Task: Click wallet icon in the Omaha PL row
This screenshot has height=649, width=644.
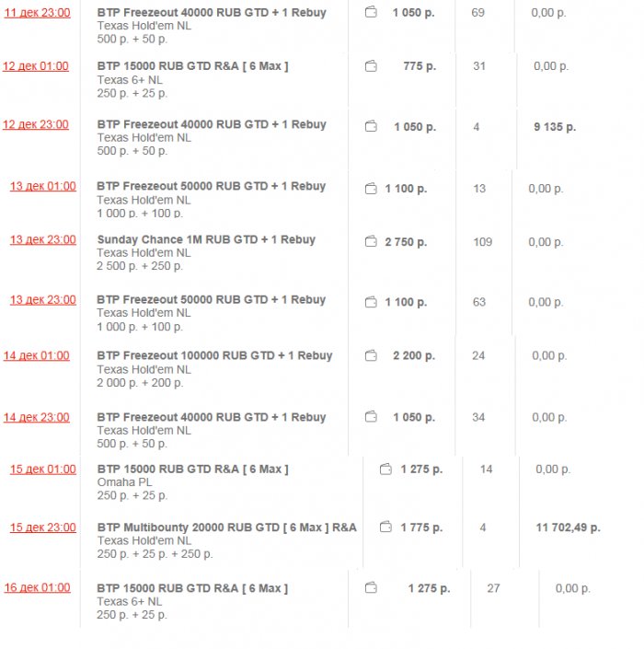Action: tap(386, 469)
